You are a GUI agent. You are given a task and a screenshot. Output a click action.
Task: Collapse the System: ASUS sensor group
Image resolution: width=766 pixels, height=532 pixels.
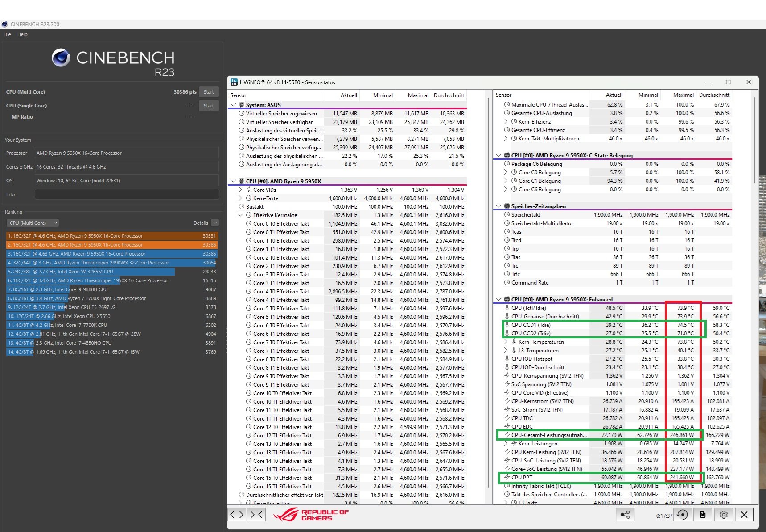tap(233, 105)
